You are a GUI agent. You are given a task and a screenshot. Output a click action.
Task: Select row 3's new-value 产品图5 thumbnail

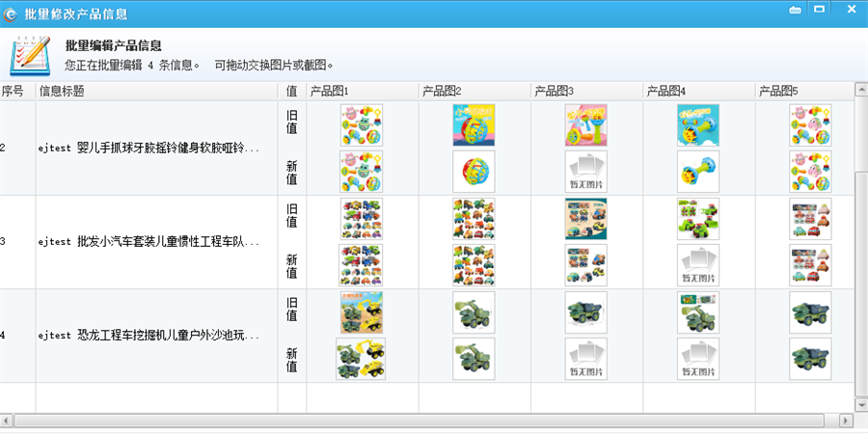point(809,264)
